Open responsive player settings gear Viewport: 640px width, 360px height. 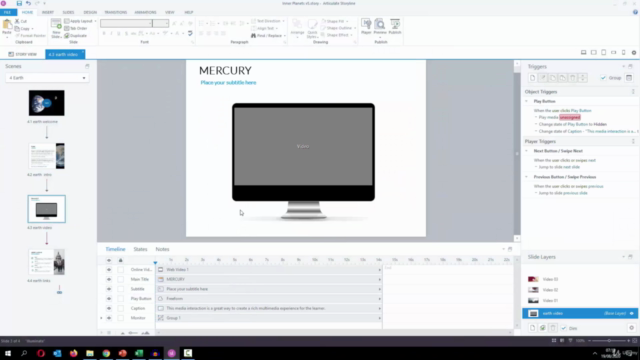point(634,53)
